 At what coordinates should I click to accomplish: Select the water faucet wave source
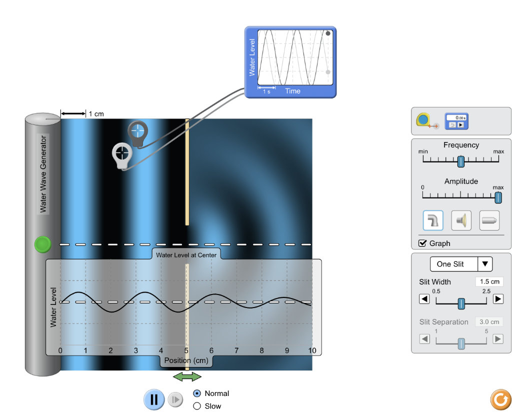coord(432,220)
